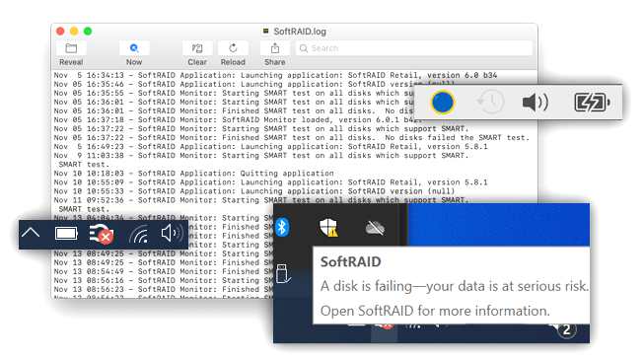This screenshot has width=644, height=360.
Task: Click the SoftRAID disk failing notification
Action: (452, 286)
